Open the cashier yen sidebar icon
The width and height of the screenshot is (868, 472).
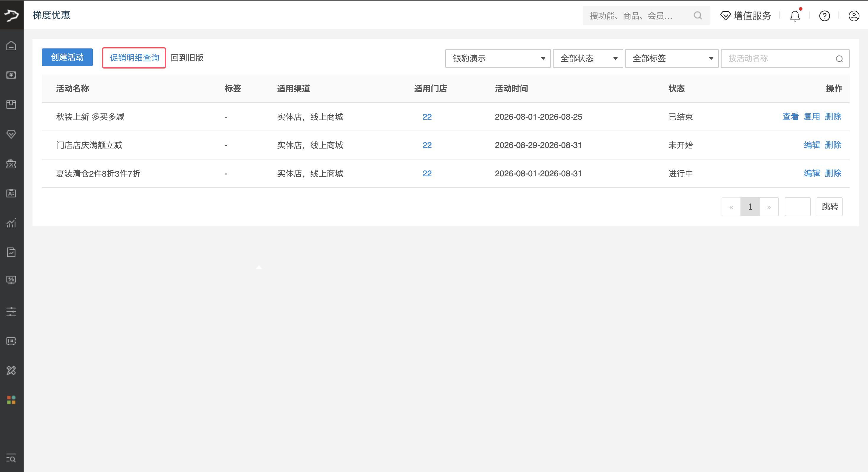[11, 75]
